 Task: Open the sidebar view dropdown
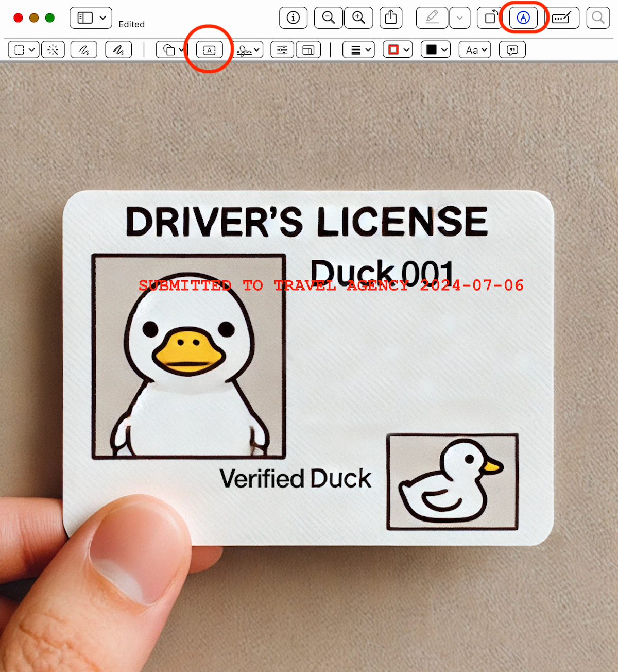[91, 18]
